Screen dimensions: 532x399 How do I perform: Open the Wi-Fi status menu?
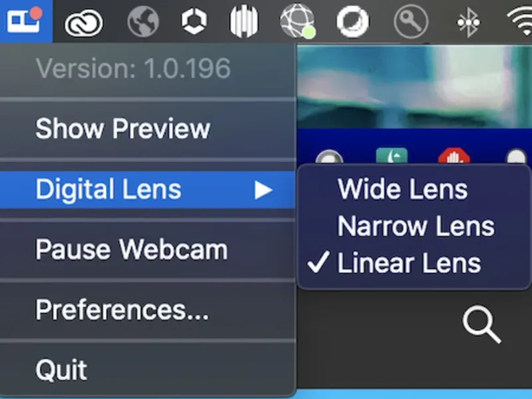click(x=521, y=21)
